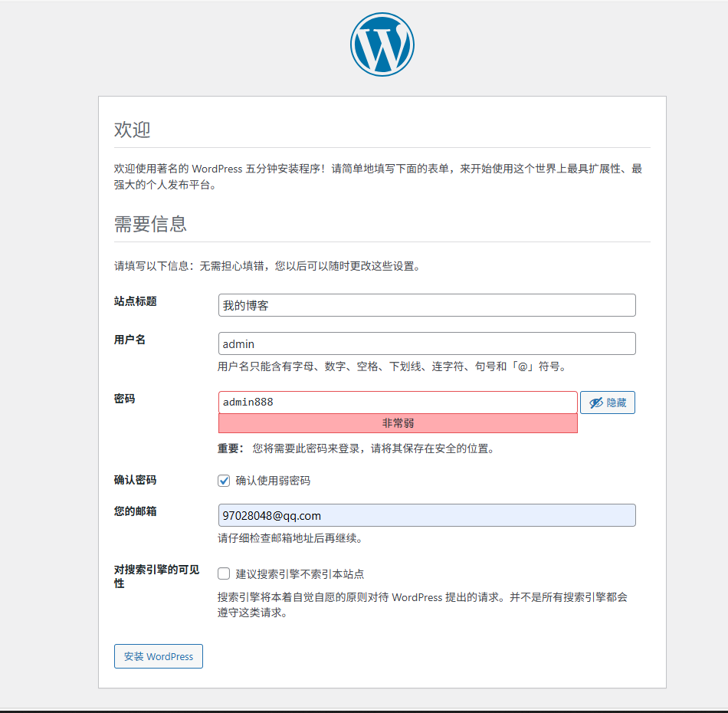Click the 欢迎 heading
The height and width of the screenshot is (713, 728).
point(133,130)
